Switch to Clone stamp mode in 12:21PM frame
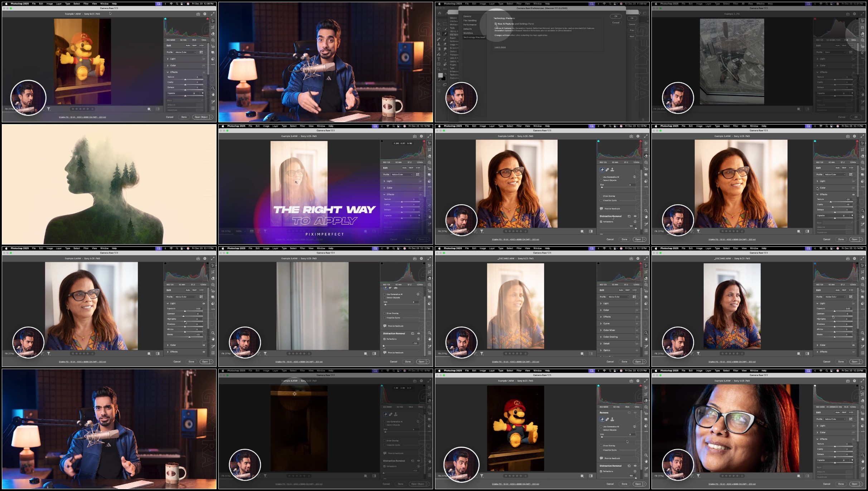 612,419
